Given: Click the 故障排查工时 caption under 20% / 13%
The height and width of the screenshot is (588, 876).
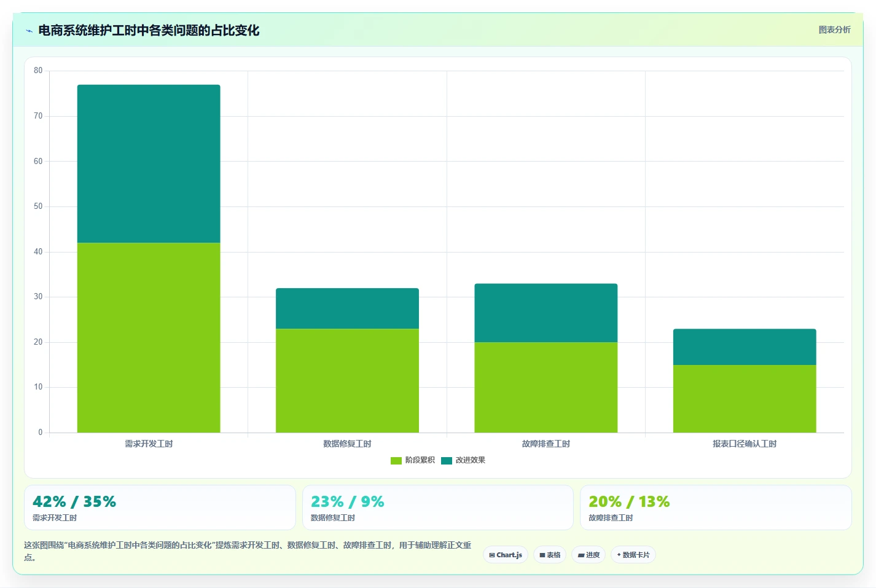Looking at the screenshot, I should [611, 518].
